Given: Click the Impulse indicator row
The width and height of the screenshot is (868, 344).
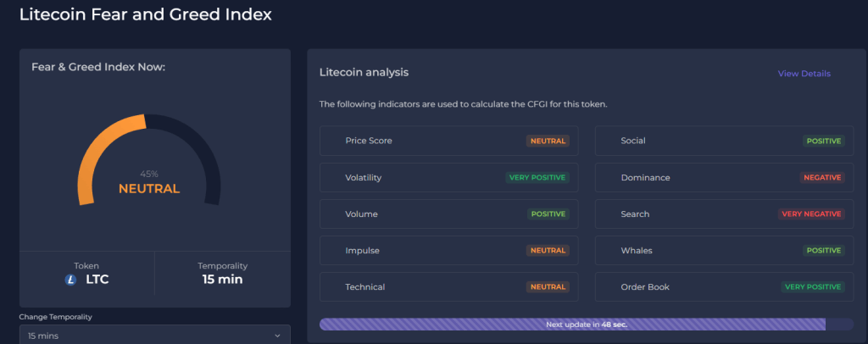Looking at the screenshot, I should pyautogui.click(x=449, y=251).
